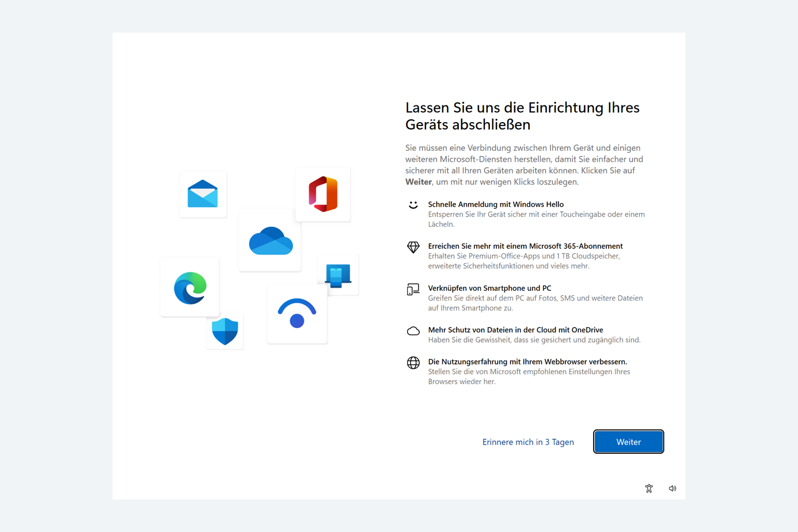Click the cloud outline icon beside OneDrive text
798x532 pixels.
pos(413,331)
